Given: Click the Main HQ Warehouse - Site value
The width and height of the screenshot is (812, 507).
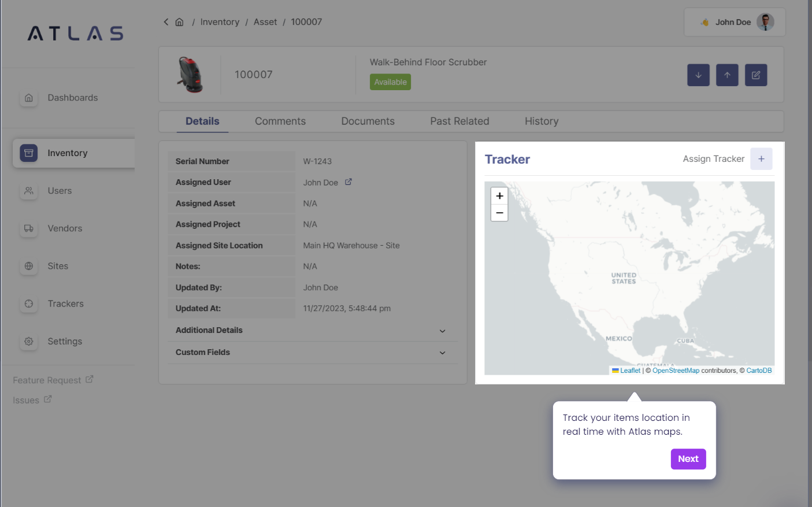Looking at the screenshot, I should (351, 246).
